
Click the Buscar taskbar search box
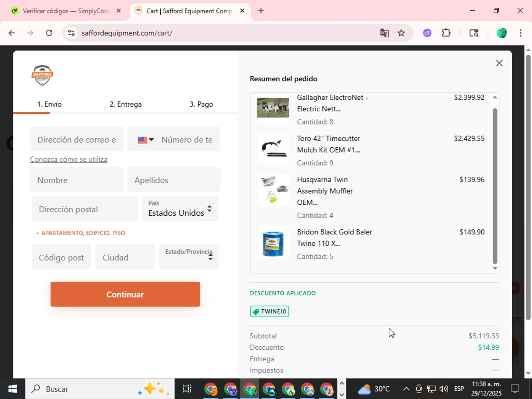pos(100,389)
